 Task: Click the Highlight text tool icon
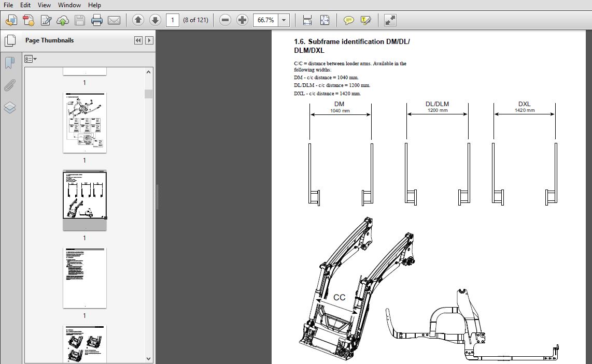coord(366,20)
